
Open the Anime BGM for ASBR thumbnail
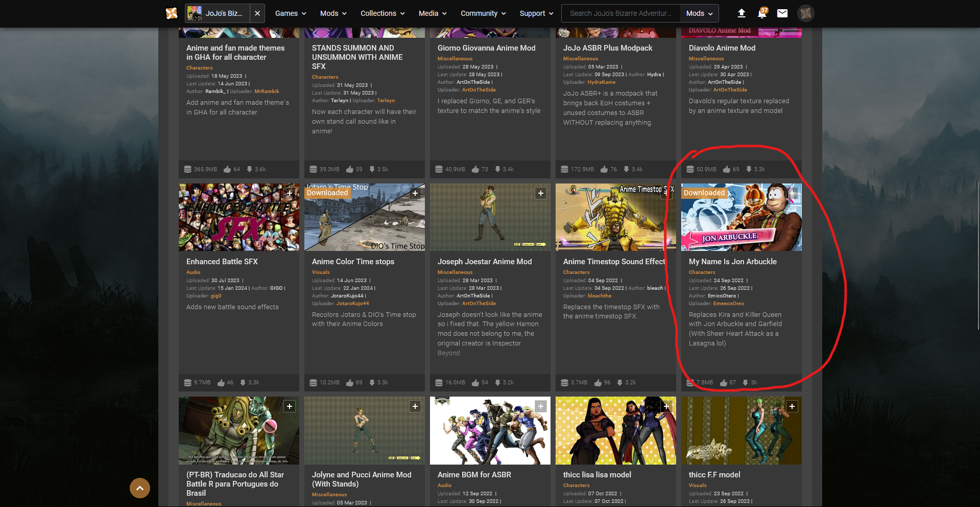click(490, 430)
